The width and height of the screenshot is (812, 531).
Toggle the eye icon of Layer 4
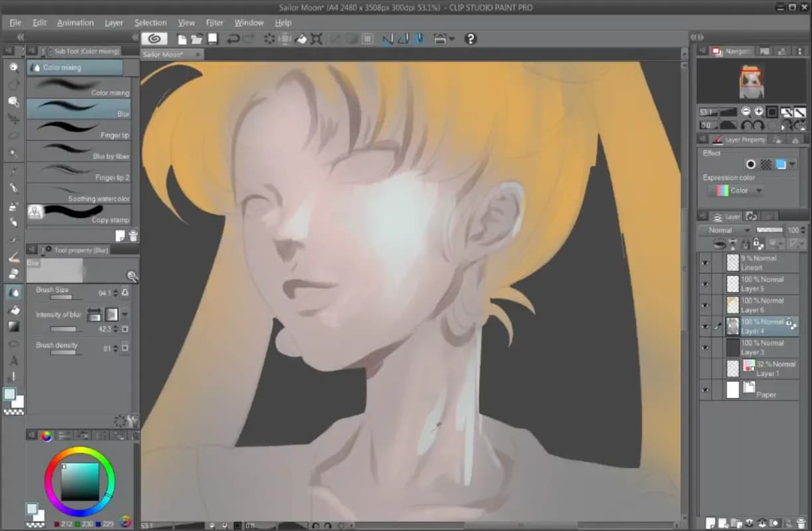[x=705, y=326]
